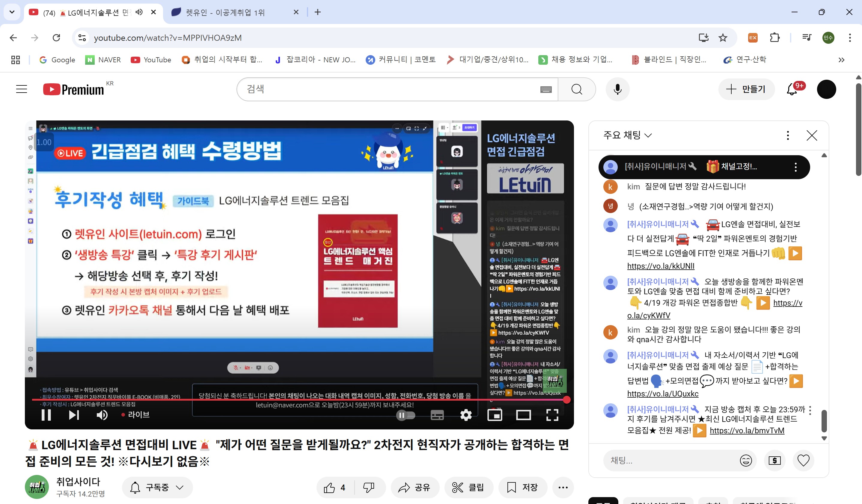Open emoji picker in chat box
The width and height of the screenshot is (862, 504).
pyautogui.click(x=745, y=460)
